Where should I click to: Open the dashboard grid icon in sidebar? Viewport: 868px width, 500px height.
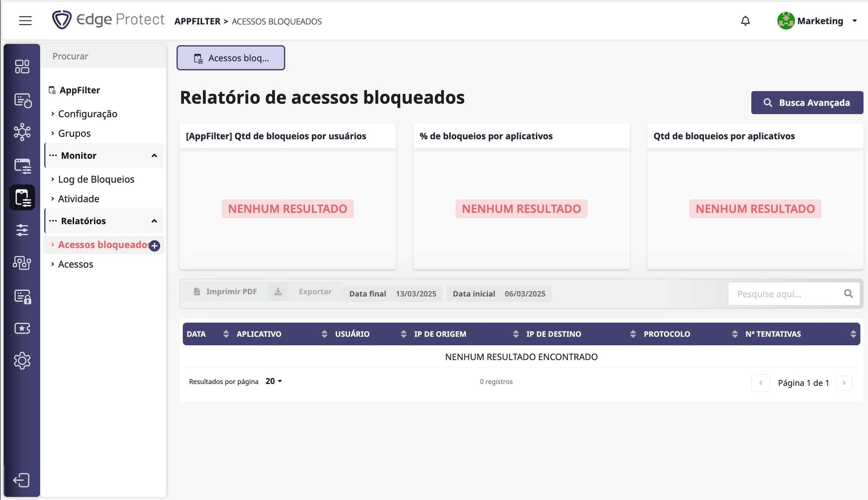coord(22,66)
